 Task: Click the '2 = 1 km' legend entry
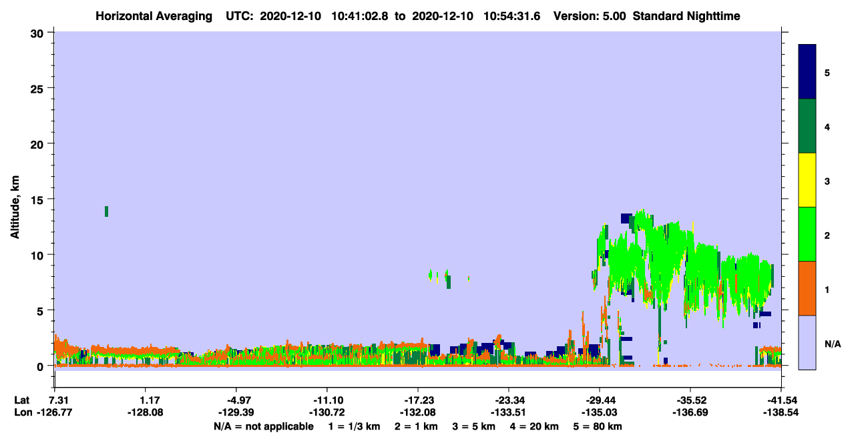click(416, 426)
